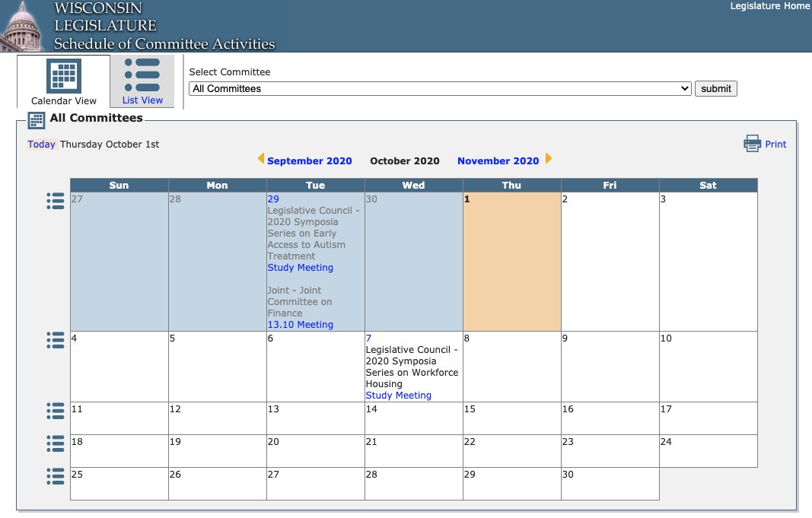Click highlighted day cell 1 Thursday
812x518 pixels.
point(511,262)
